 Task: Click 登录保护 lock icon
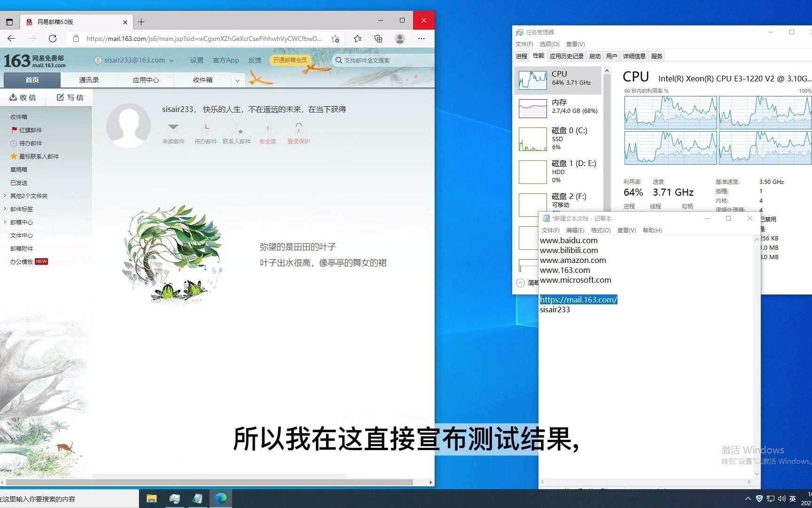(298, 127)
